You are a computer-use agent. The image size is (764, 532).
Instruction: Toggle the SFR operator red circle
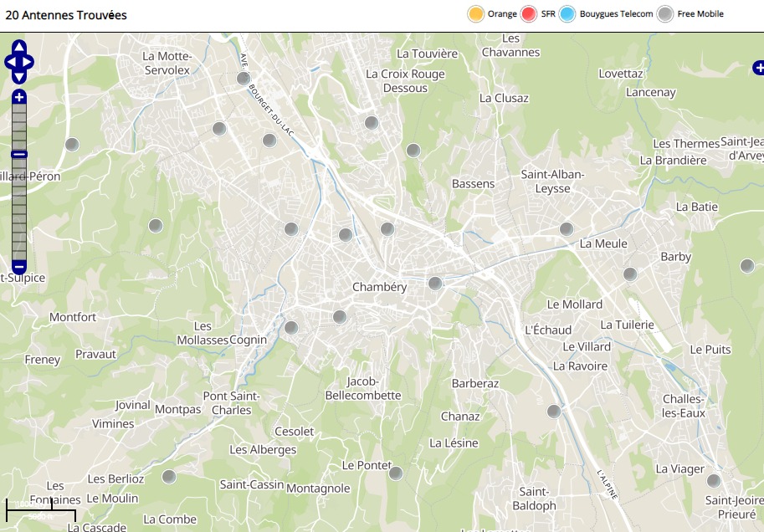point(528,14)
